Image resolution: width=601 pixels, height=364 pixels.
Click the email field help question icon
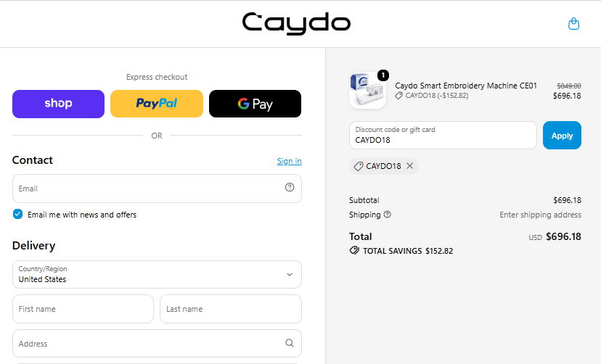tap(290, 188)
